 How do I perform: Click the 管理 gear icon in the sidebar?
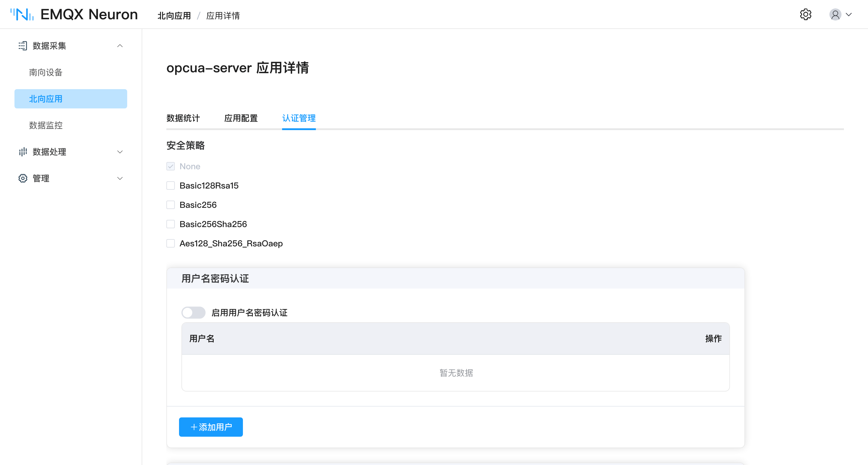click(x=23, y=178)
